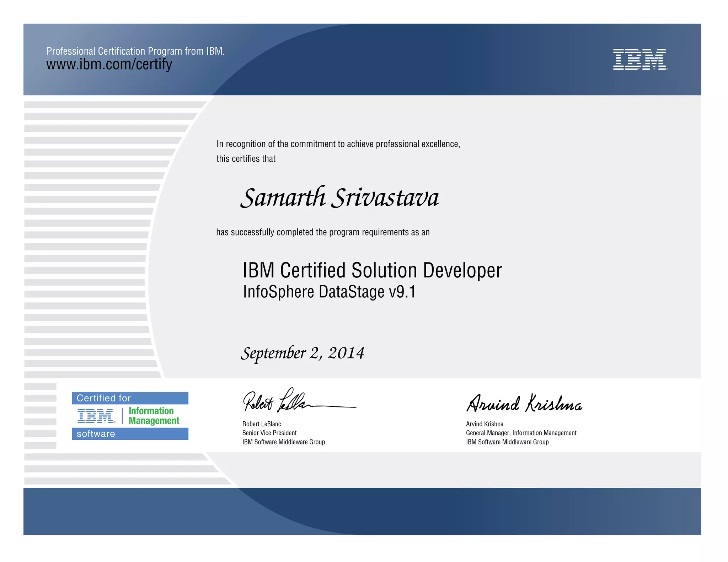The width and height of the screenshot is (728, 562).
Task: Click the Professional Certification Program heading text
Action: pyautogui.click(x=135, y=51)
